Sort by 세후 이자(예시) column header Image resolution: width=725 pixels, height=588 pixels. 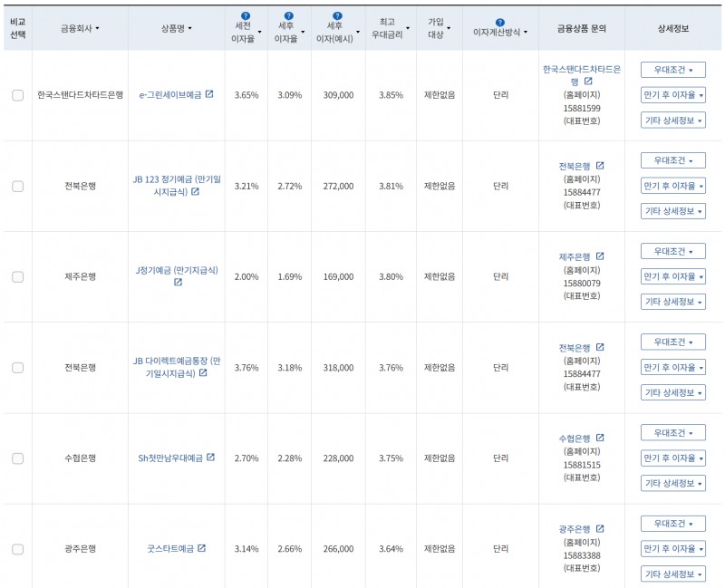click(x=338, y=32)
